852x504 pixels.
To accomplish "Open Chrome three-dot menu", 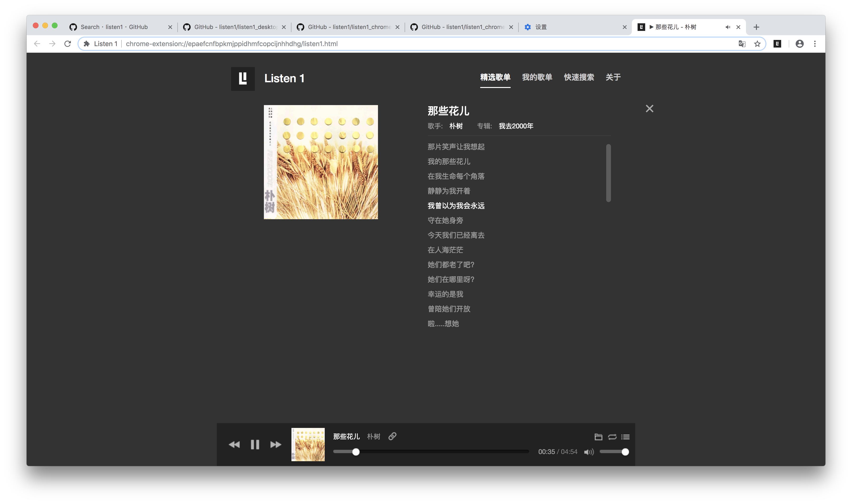I will point(815,44).
